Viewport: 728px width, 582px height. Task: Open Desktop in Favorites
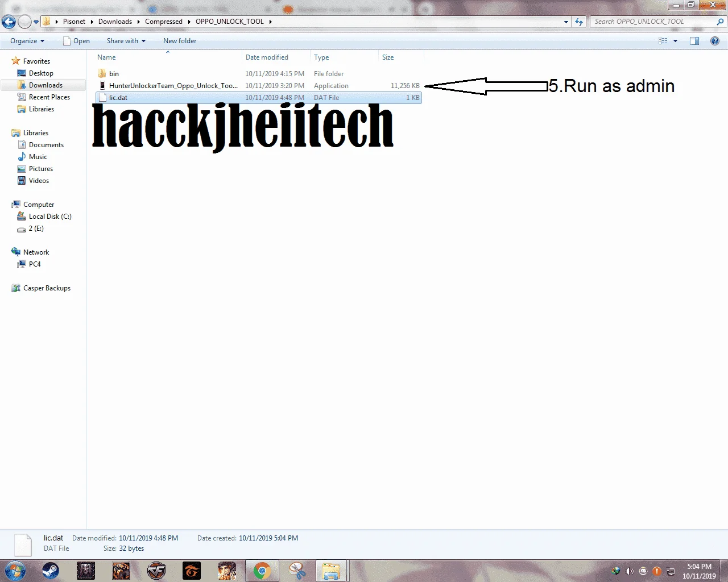pyautogui.click(x=41, y=73)
